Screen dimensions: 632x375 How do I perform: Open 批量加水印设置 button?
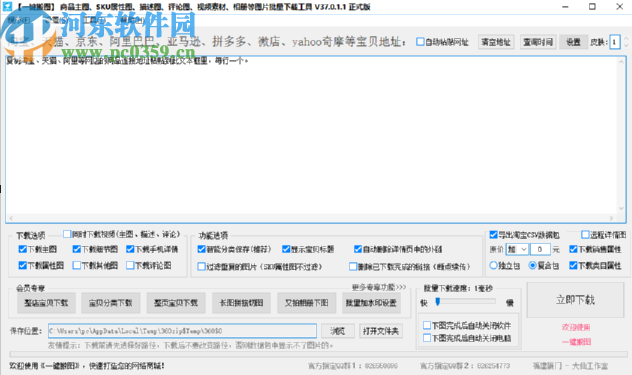(x=371, y=303)
